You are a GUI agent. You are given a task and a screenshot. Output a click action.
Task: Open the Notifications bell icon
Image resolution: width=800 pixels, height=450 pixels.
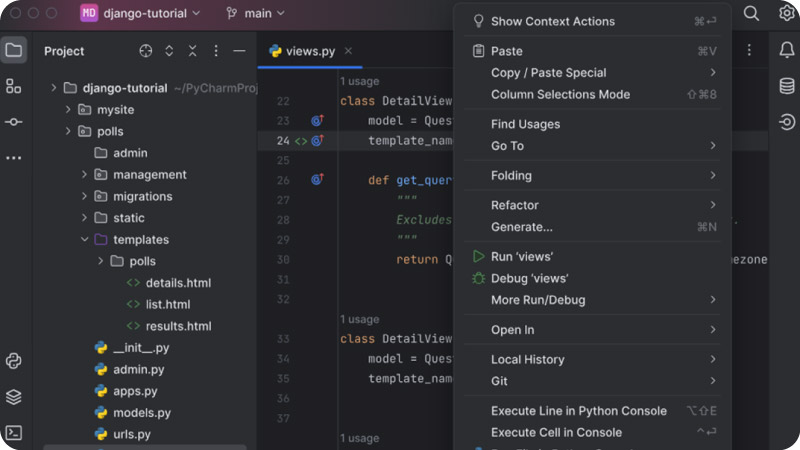point(787,50)
